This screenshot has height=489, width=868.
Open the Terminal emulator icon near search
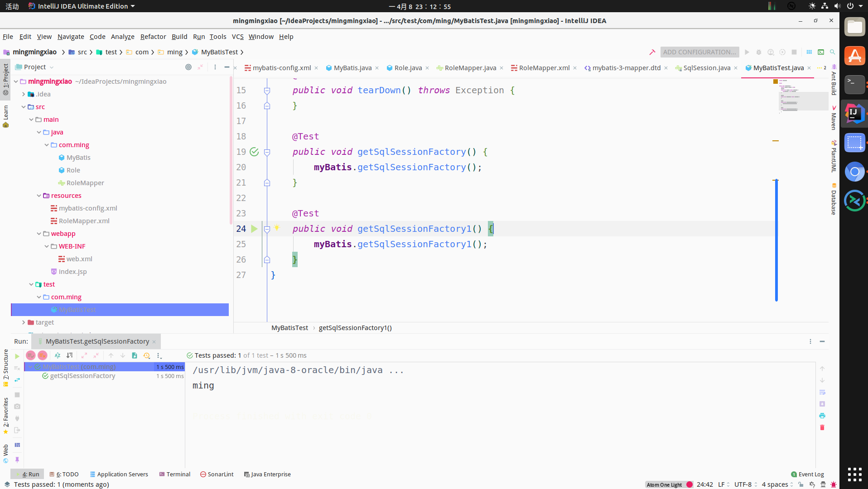[821, 52]
